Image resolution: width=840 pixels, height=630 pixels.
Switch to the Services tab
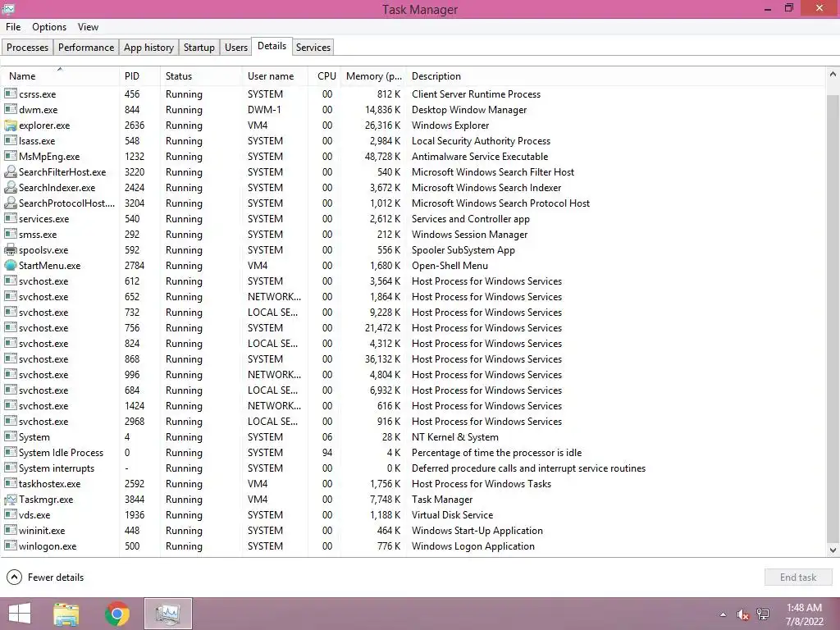(313, 47)
